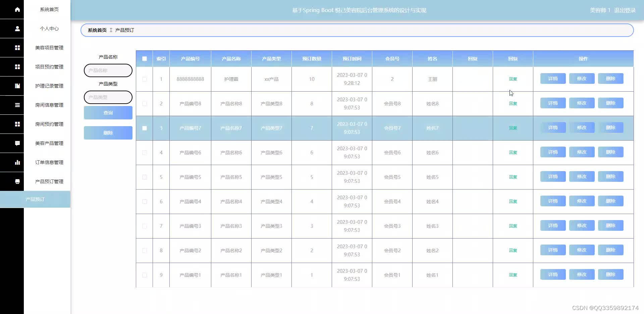This screenshot has width=644, height=314.
Task: Open 美容产品管理 menu
Action: pos(49,143)
